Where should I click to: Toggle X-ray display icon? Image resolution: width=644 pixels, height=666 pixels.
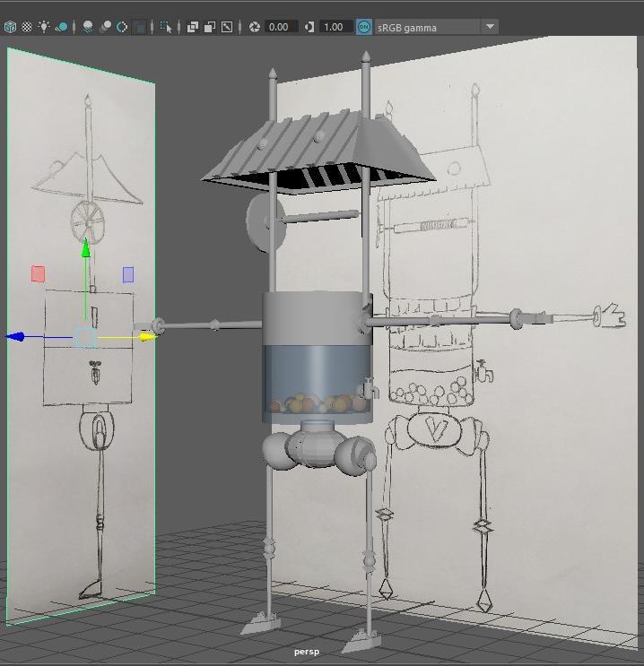192,27
